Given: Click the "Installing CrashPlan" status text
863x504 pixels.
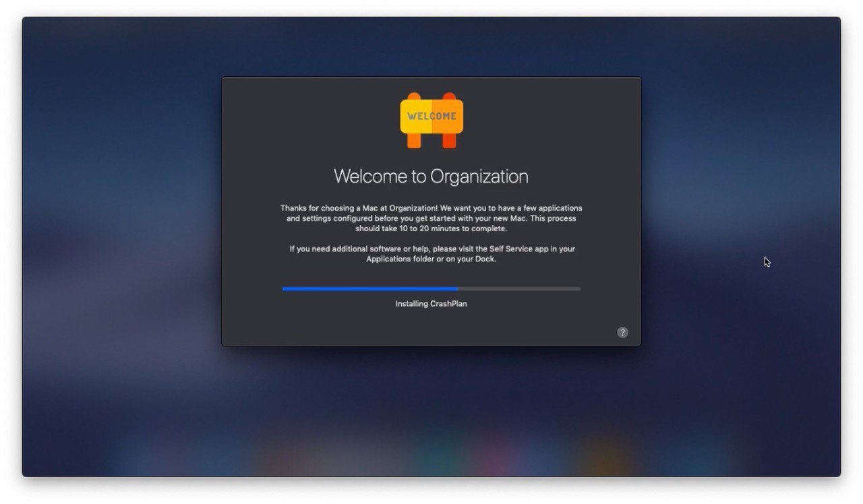Looking at the screenshot, I should pyautogui.click(x=431, y=304).
